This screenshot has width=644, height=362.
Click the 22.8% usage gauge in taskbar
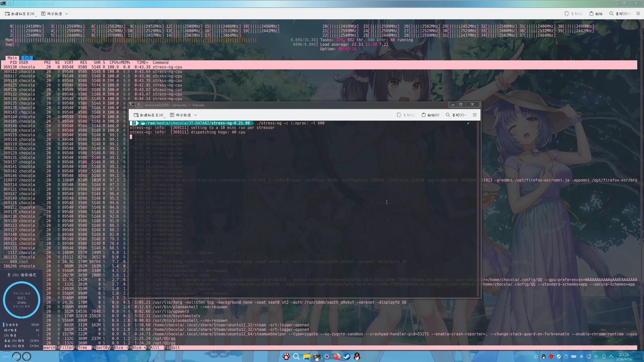coord(17,356)
